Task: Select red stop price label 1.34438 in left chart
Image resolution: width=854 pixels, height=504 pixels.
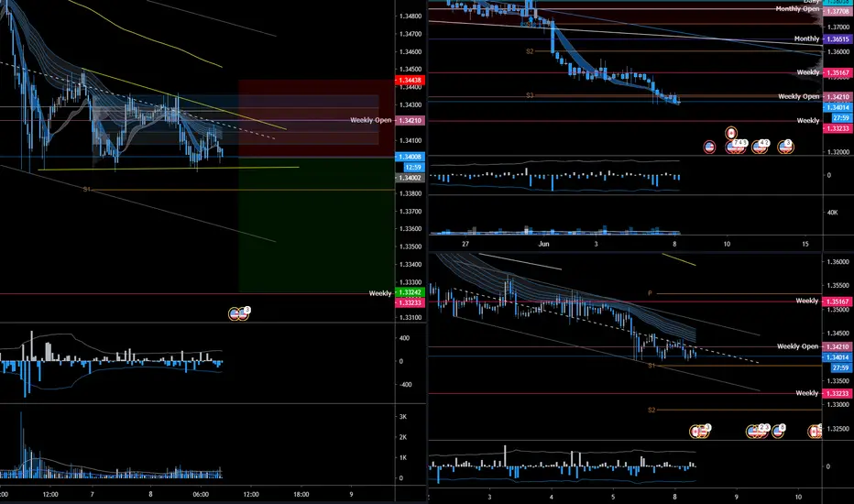Action: click(x=410, y=80)
